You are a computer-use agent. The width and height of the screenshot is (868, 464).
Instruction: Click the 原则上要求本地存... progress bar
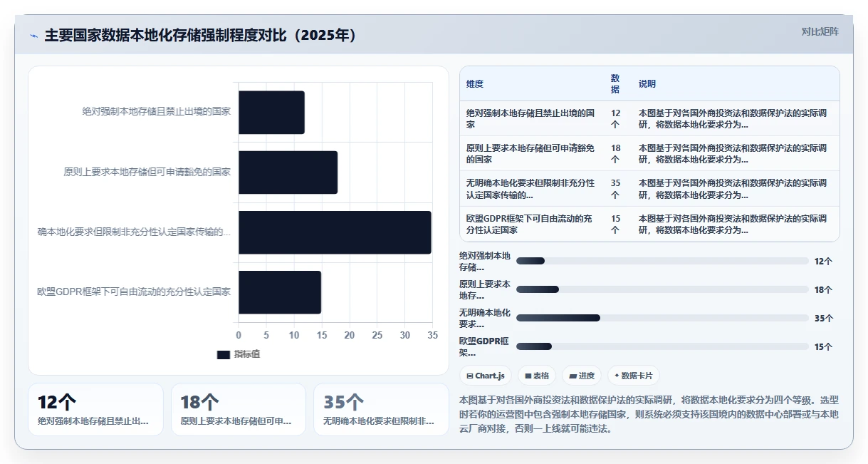click(x=662, y=289)
